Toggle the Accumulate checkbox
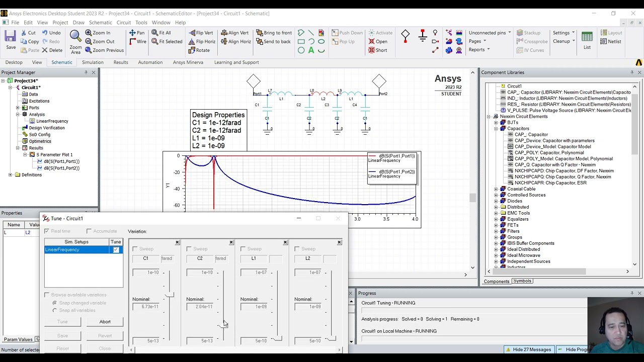Screen dimensions: 644x362 (89, 231)
